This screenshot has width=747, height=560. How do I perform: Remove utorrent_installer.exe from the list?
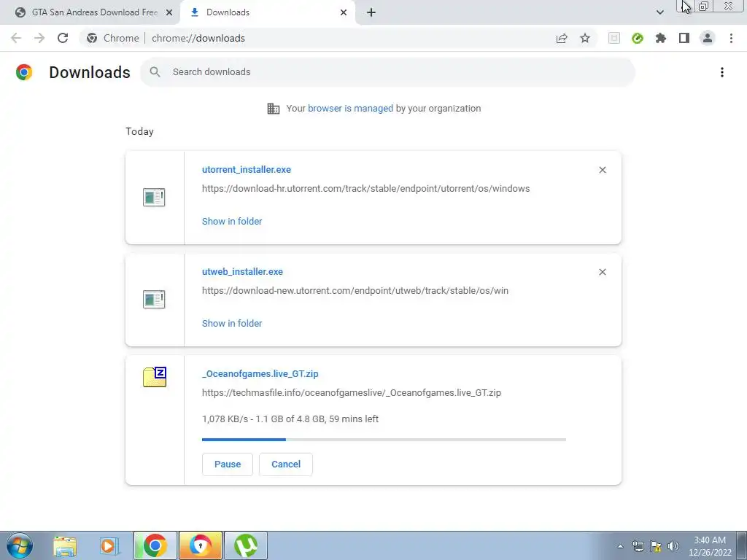[602, 170]
